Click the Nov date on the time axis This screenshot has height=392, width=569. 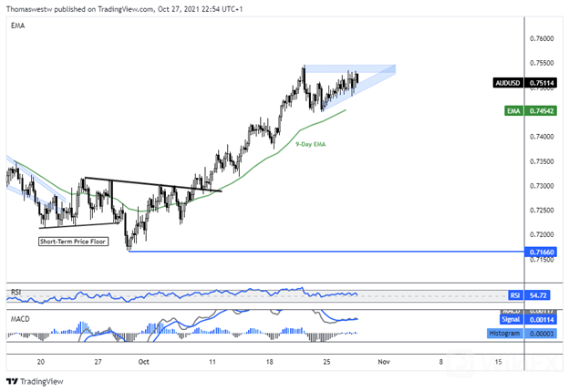tap(383, 361)
